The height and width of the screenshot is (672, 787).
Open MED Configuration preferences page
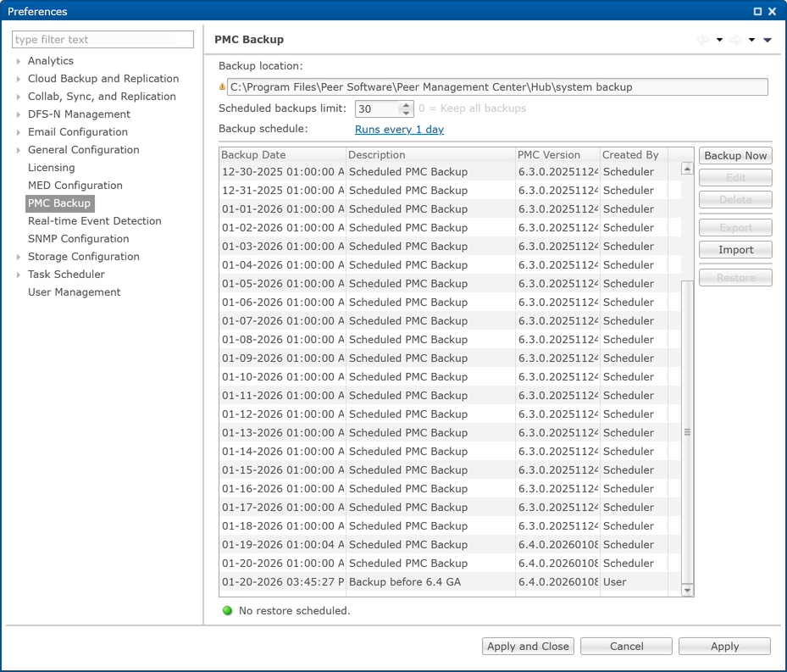[75, 186]
